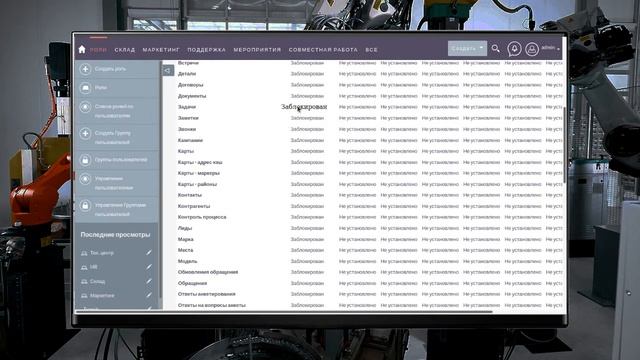The image size is (640, 360).
Task: Open the МАРКЕТИНГ menu
Action: coord(161,49)
